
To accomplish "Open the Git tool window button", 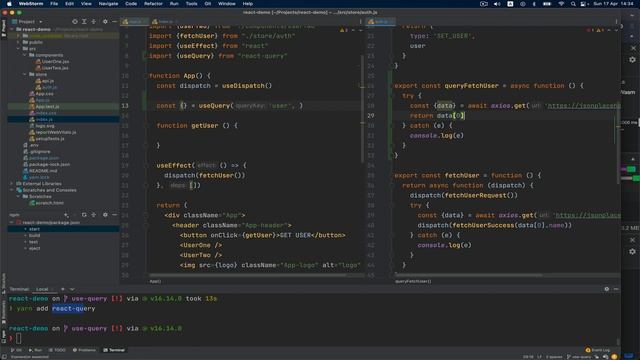I will click(16, 350).
